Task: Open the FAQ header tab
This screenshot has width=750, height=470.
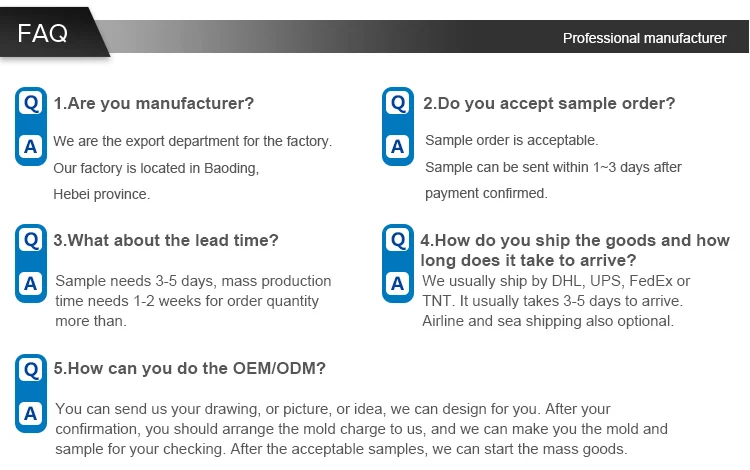Action: point(45,33)
